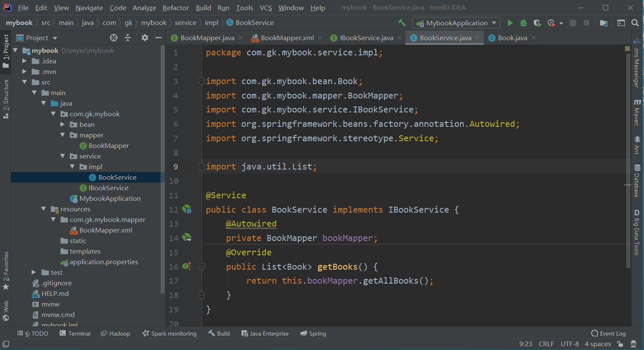The image size is (644, 350).
Task: Close the BookMapper.java tab
Action: [240, 38]
